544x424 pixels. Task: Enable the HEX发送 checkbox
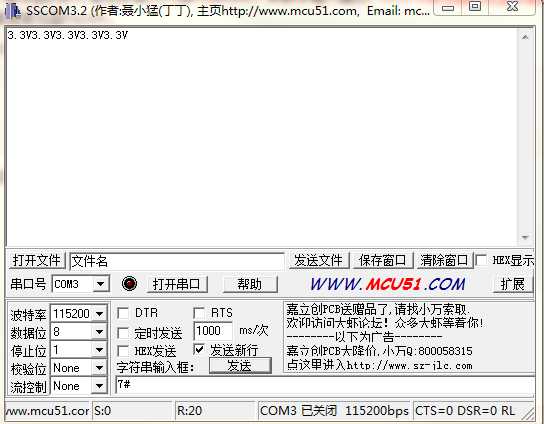(x=123, y=351)
